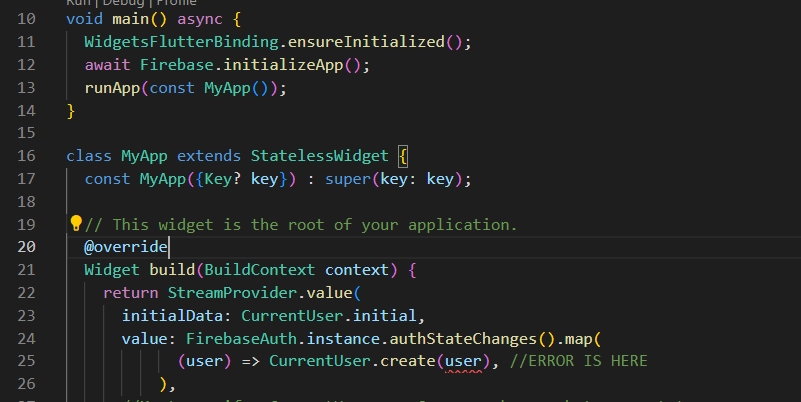Click the 'void' keyword on line 10

pos(84,19)
